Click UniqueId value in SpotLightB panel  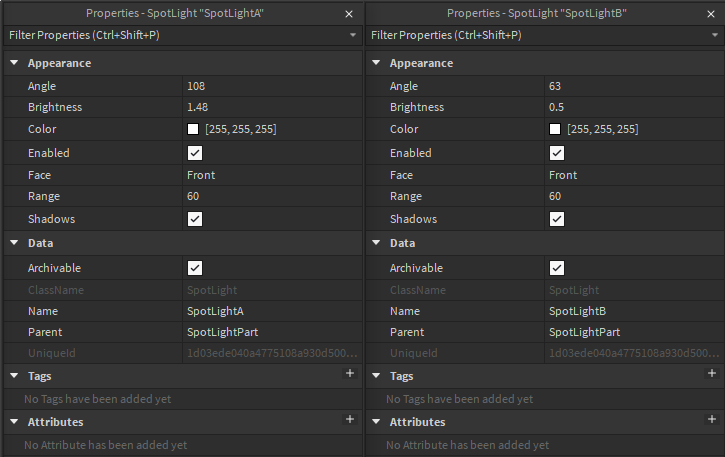[x=634, y=353]
